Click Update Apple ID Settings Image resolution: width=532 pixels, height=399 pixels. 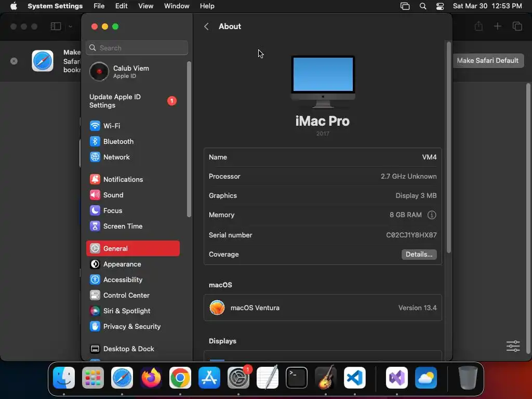[132, 101]
